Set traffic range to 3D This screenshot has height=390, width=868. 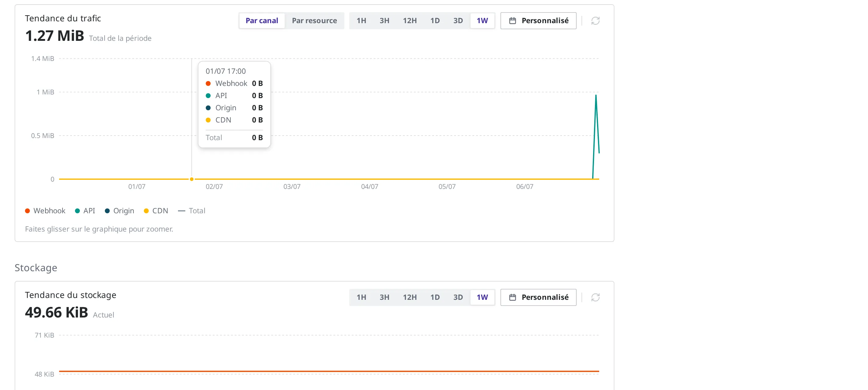(x=457, y=21)
